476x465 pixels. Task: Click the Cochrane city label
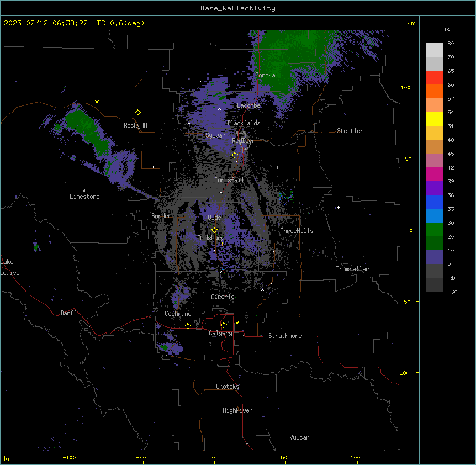[178, 314]
